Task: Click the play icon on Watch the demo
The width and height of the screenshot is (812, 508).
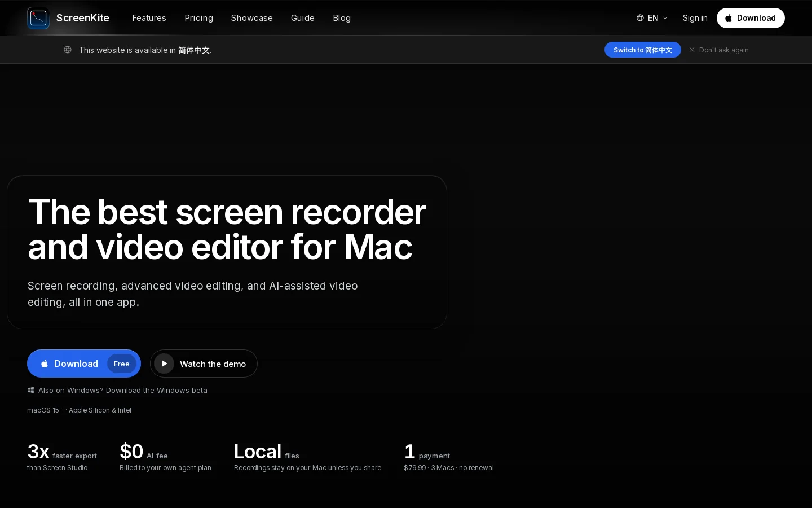Action: pyautogui.click(x=164, y=364)
